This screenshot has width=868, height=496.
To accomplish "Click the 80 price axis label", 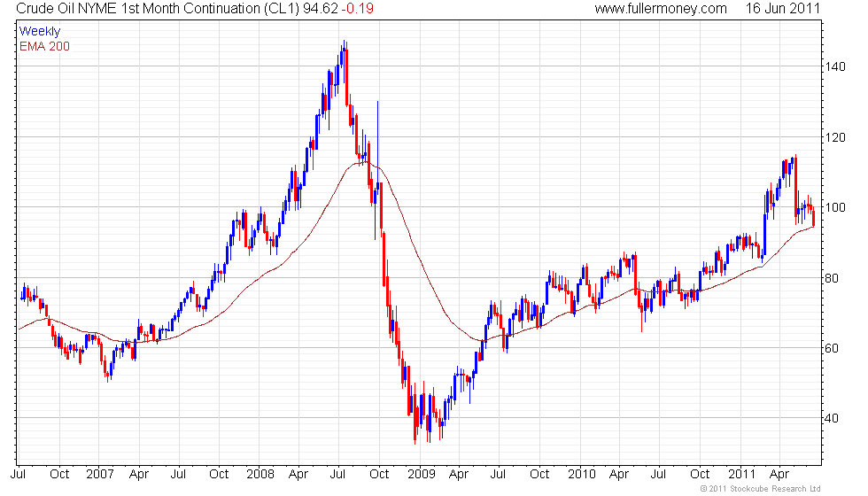I will coord(832,278).
